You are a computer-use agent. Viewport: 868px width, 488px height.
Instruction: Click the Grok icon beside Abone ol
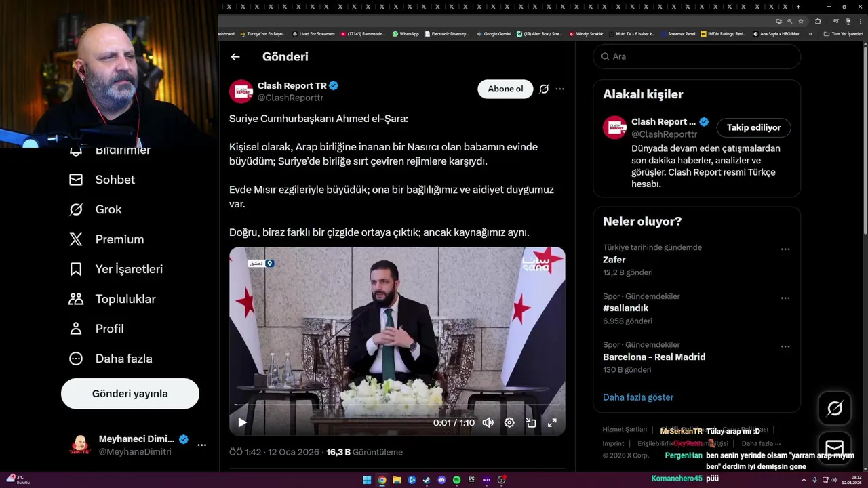pos(544,89)
